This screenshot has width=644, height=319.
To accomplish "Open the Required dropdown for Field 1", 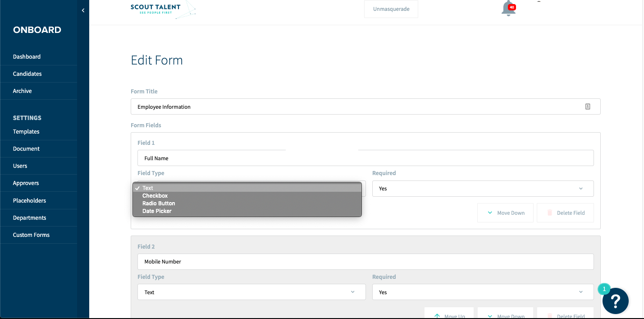I will [x=483, y=188].
